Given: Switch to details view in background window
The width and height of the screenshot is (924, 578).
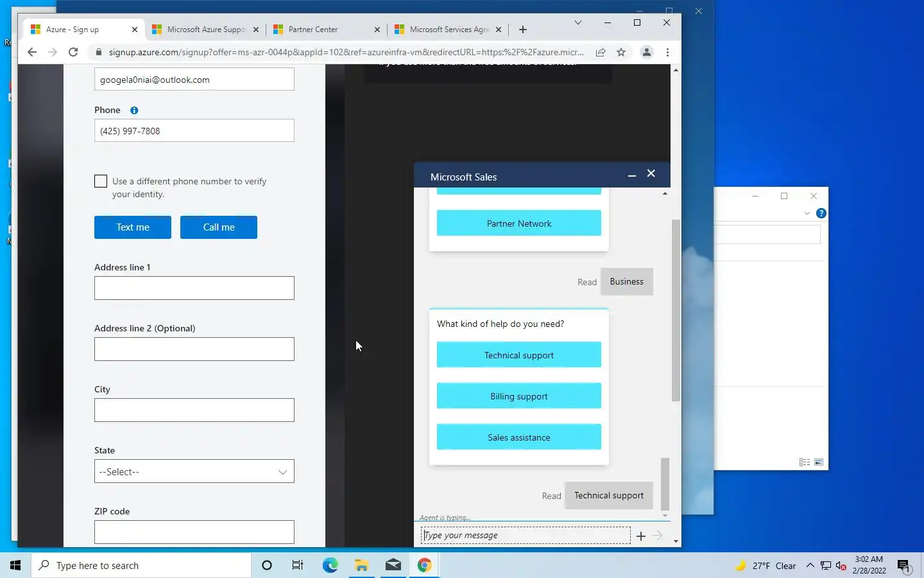Looking at the screenshot, I should coord(805,462).
